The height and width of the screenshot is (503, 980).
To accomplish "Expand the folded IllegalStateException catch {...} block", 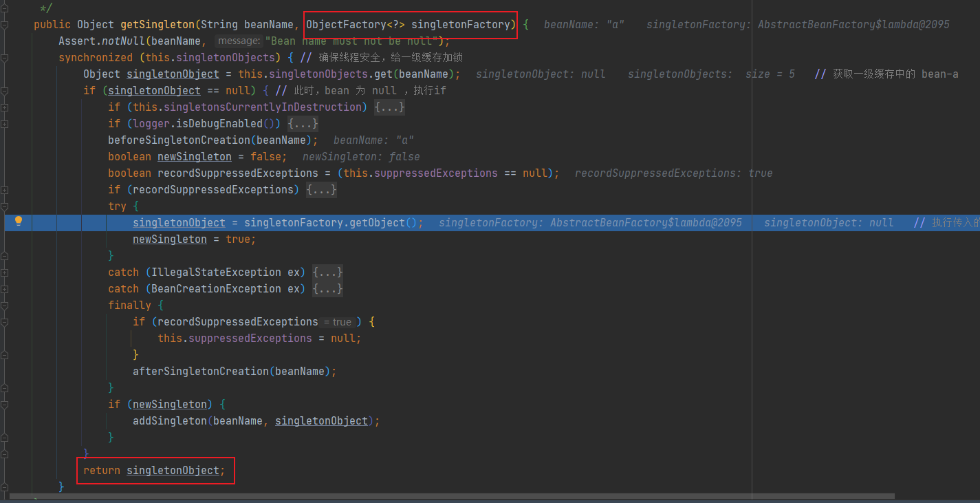I will (x=327, y=272).
